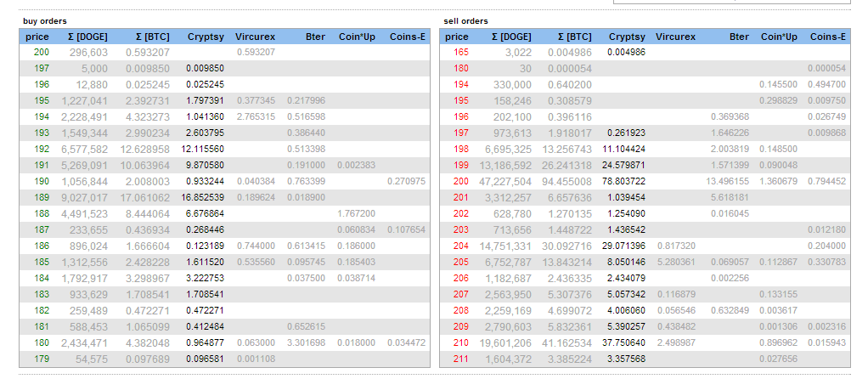
Task: Select Vircurex value 2.765315
Action: [256, 117]
